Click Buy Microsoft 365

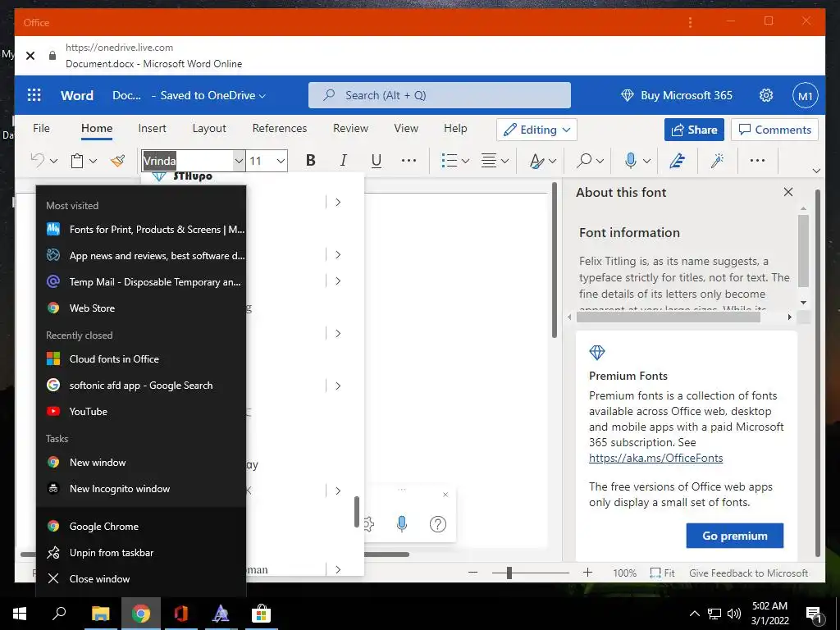(677, 95)
